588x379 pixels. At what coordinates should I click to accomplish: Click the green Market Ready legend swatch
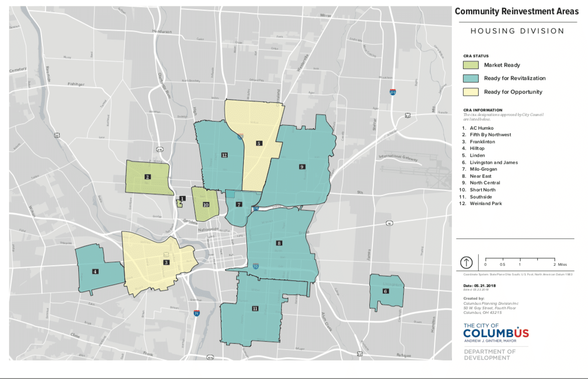point(471,65)
